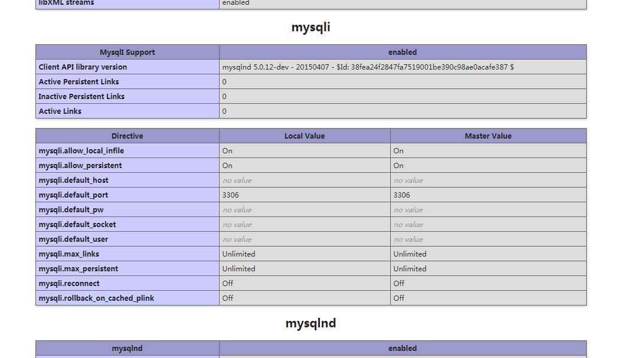This screenshot has height=358, width=644.
Task: Select the mysqli.max_links directive
Action: (x=68, y=254)
